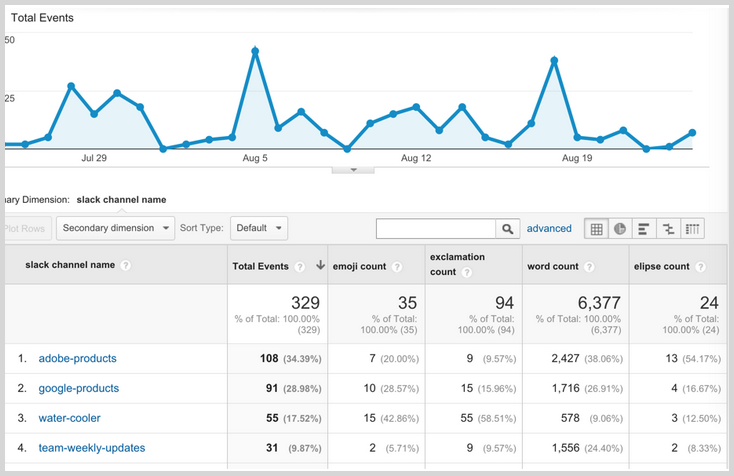This screenshot has height=476, width=734.
Task: Click the chart peak data point before Aug 19
Action: 554,60
